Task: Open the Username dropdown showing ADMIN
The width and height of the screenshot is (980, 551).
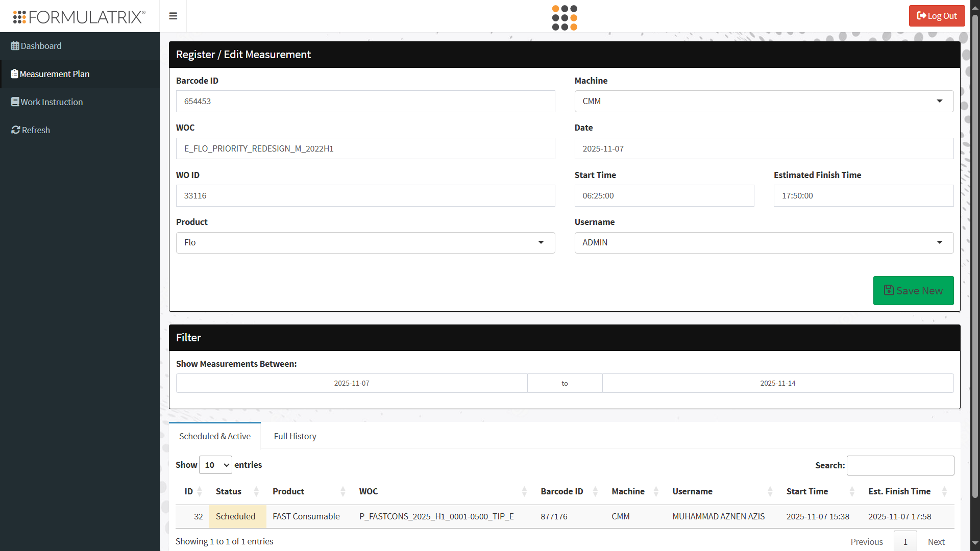Action: click(x=764, y=243)
